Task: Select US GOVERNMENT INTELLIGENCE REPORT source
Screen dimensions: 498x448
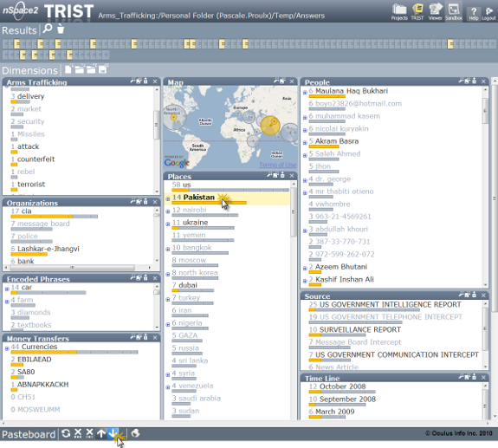Action: coord(391,304)
